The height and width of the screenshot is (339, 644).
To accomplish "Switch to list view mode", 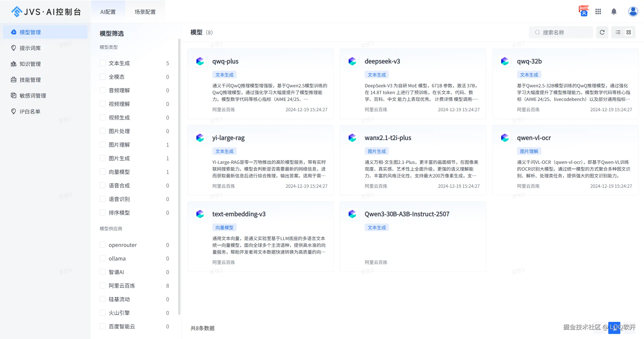I will click(618, 32).
